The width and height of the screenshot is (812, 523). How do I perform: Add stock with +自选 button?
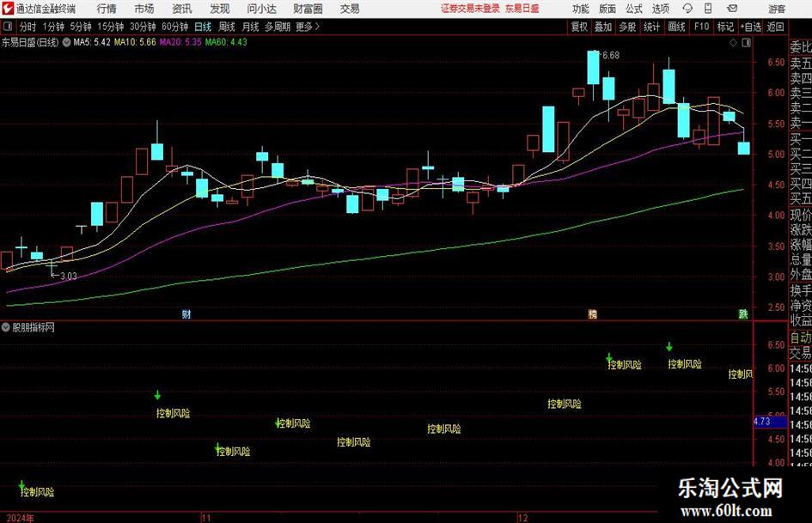pos(750,27)
